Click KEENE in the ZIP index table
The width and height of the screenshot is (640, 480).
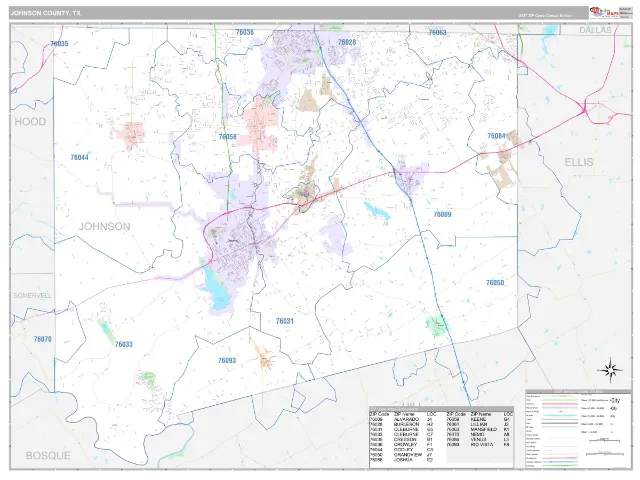point(478,420)
